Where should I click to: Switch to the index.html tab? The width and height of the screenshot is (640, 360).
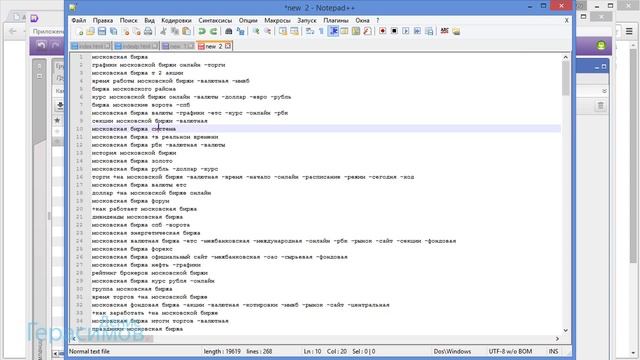pyautogui.click(x=91, y=46)
